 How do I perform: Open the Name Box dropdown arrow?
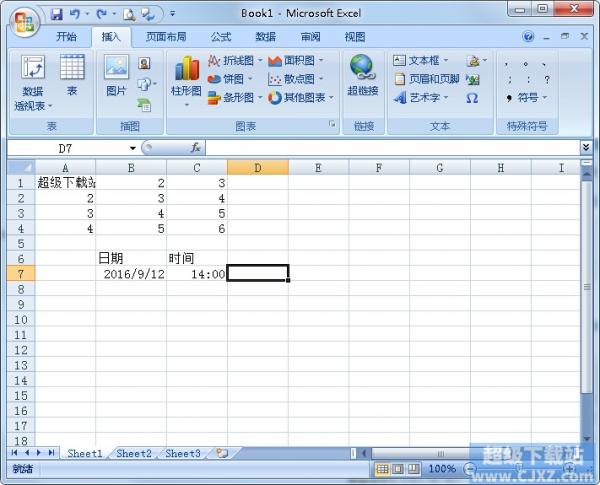click(131, 147)
